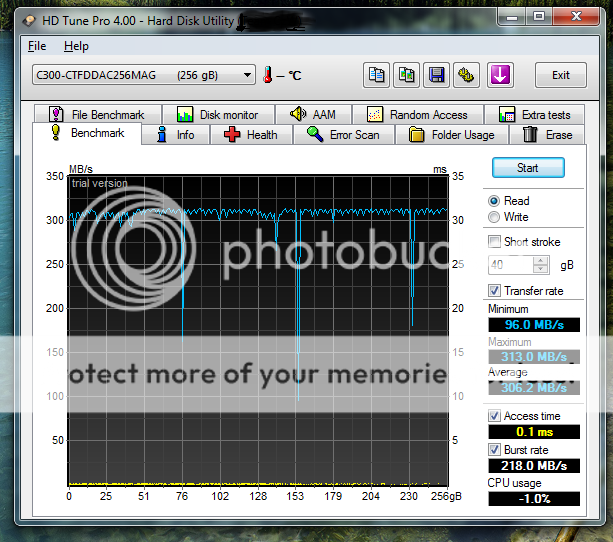Switch to the Error Scan tab
The width and height of the screenshot is (613, 542).
click(x=342, y=134)
